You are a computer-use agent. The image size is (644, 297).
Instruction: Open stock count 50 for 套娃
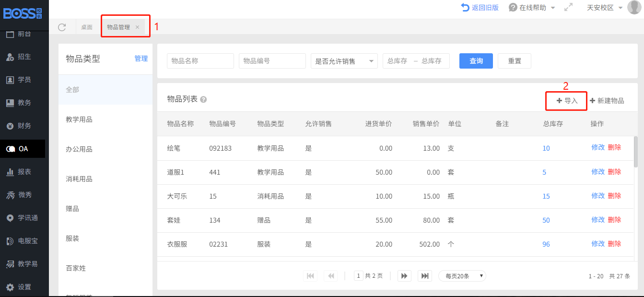[x=546, y=220]
